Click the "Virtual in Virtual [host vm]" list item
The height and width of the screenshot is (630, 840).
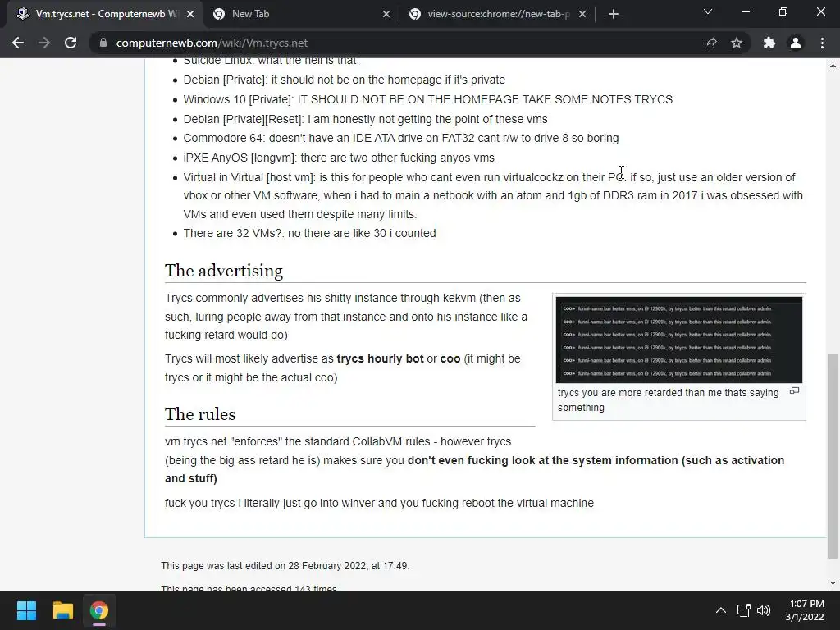click(x=493, y=195)
